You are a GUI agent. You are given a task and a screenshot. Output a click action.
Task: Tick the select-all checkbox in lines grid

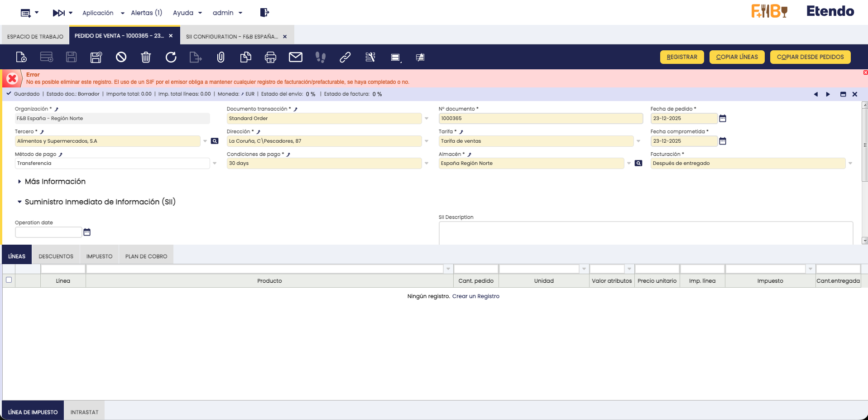point(9,280)
